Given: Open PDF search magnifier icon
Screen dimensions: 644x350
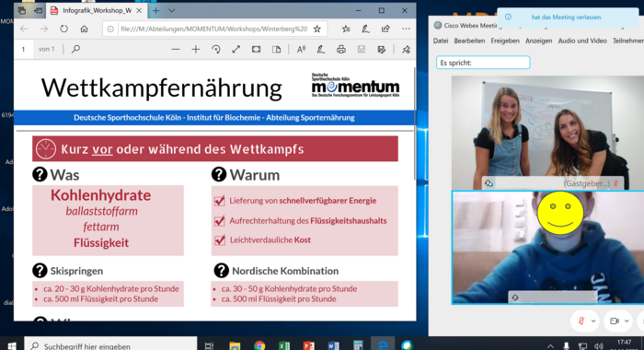Looking at the screenshot, I should (75, 50).
